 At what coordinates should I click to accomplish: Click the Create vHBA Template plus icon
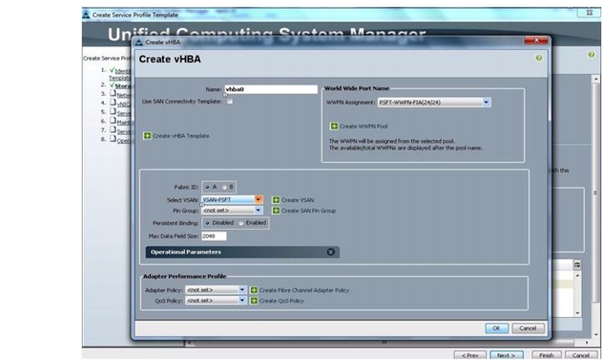(x=147, y=136)
